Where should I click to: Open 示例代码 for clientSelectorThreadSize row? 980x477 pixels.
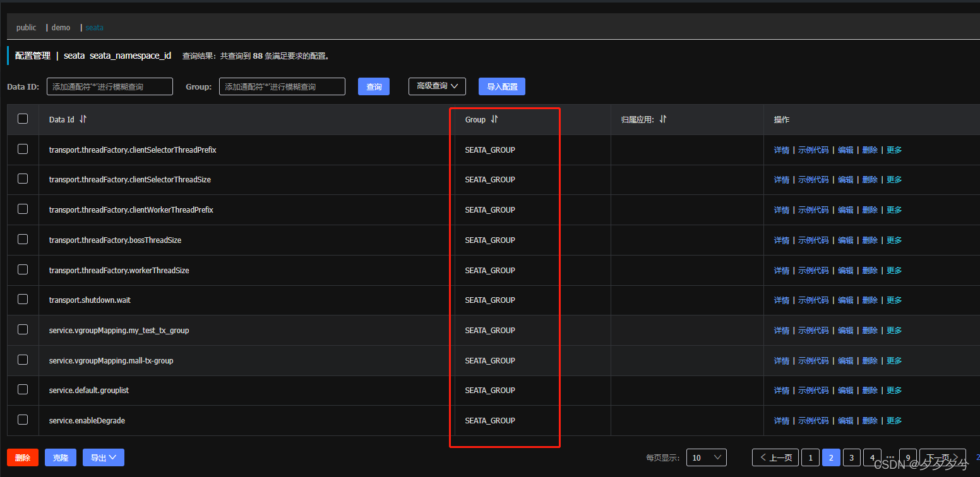[813, 180]
